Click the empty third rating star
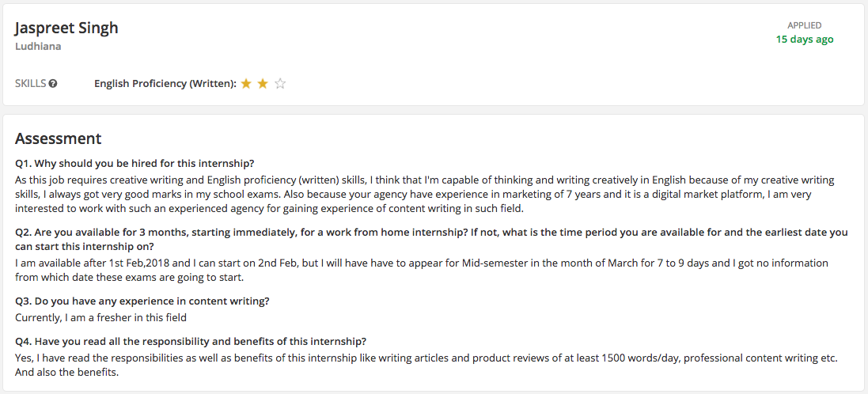The width and height of the screenshot is (868, 394). [x=280, y=84]
